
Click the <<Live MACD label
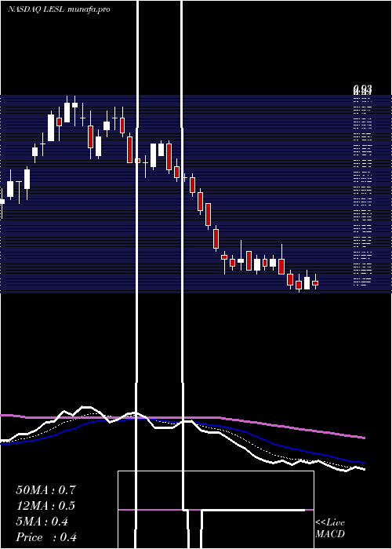330,529
